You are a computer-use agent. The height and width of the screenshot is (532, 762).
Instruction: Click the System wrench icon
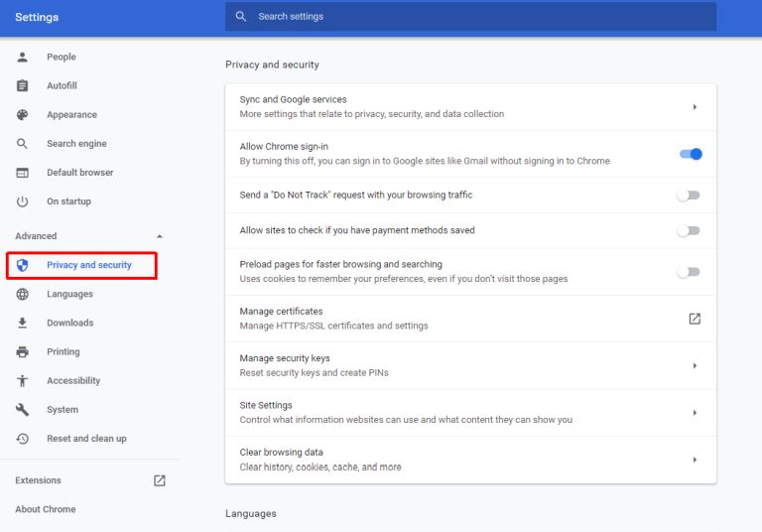click(23, 410)
